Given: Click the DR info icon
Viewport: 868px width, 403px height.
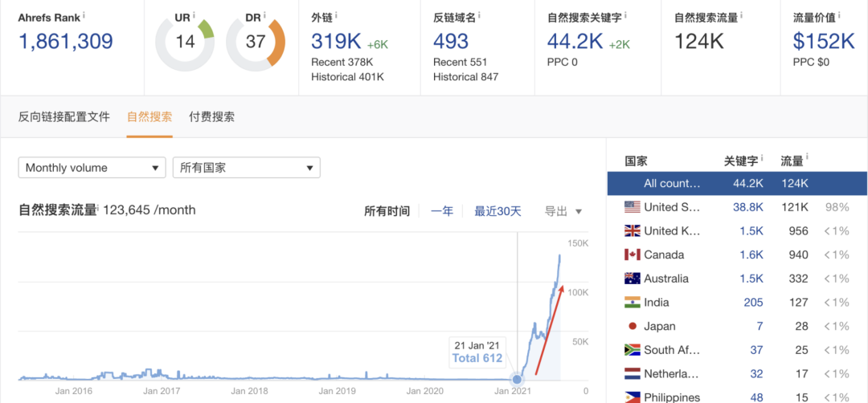Looking at the screenshot, I should (265, 15).
